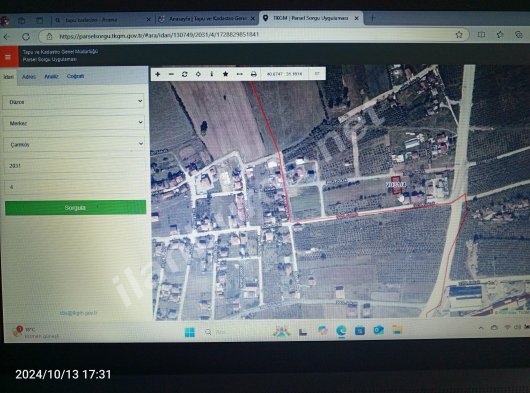Expand the Düzce province dropdown
530x393 pixels.
tap(73, 101)
